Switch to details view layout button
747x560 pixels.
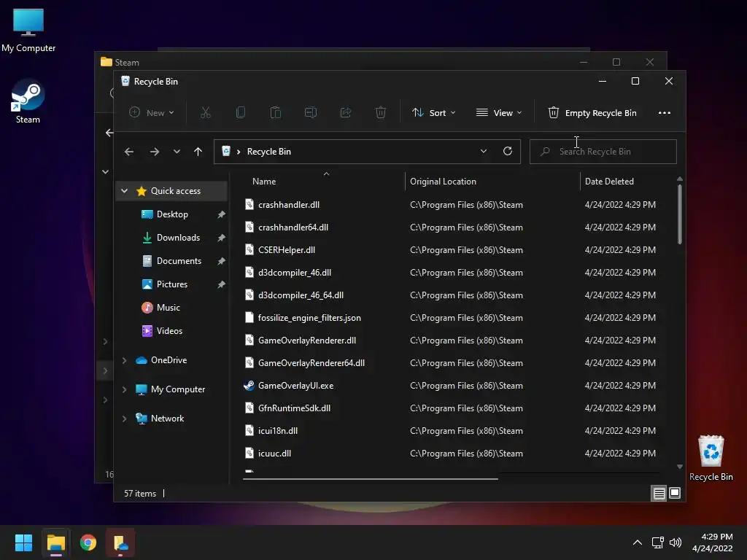tap(659, 494)
